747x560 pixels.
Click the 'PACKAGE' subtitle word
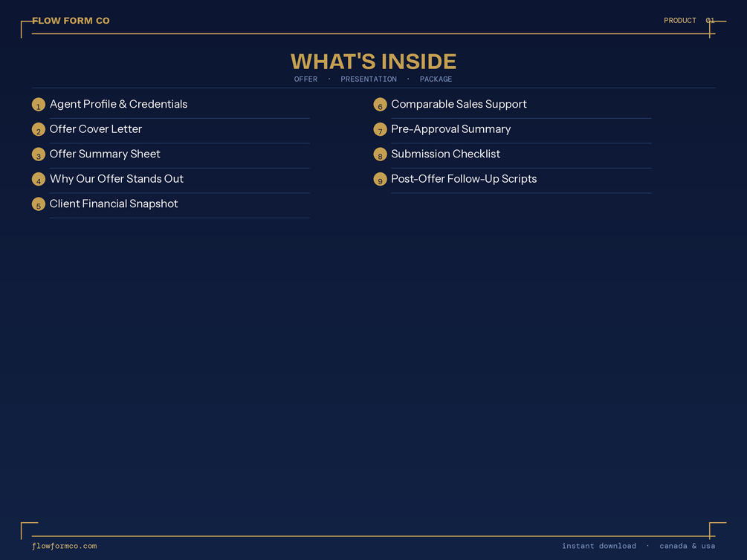(436, 79)
